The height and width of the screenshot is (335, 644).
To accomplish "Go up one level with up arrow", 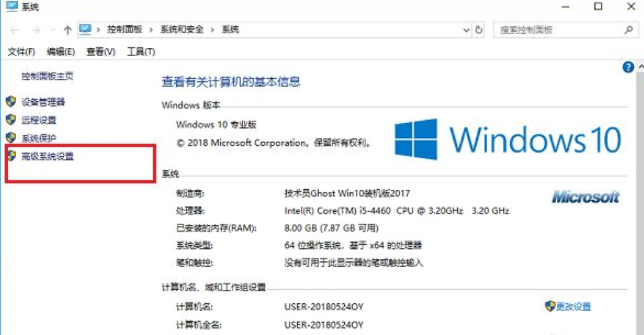I will 68,30.
